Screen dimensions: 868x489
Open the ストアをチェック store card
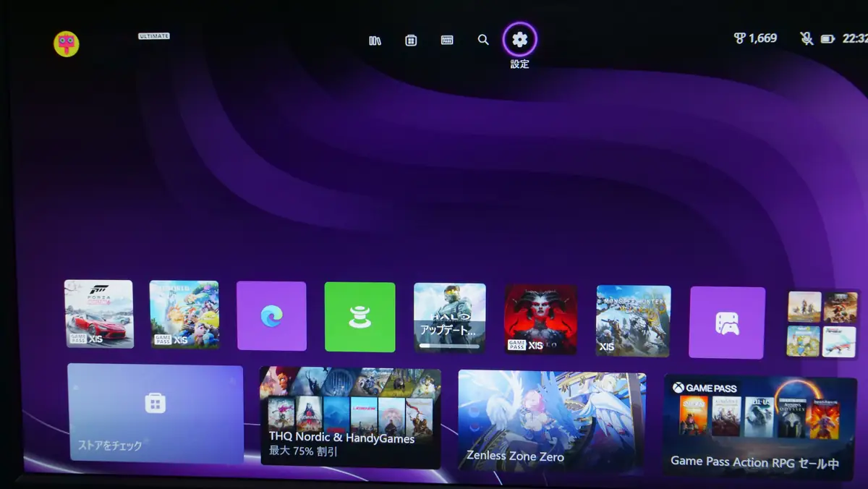coord(156,414)
